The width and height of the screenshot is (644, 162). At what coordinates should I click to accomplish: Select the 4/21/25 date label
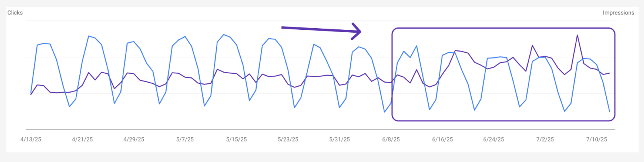(x=82, y=139)
